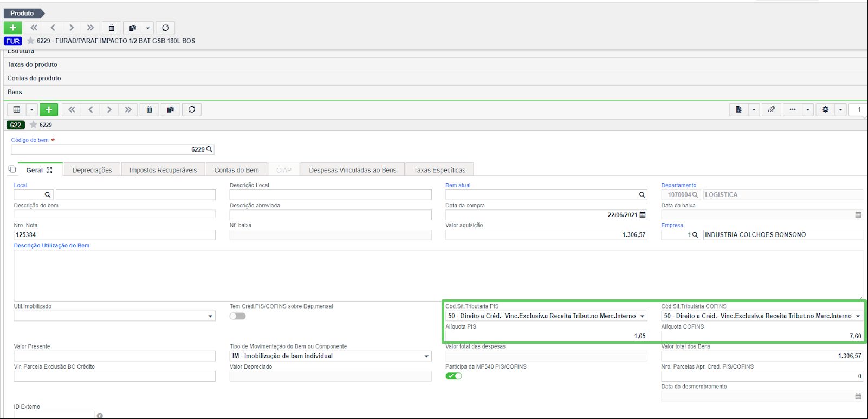The image size is (868, 419).
Task: Go to previous bem record
Action: point(90,109)
